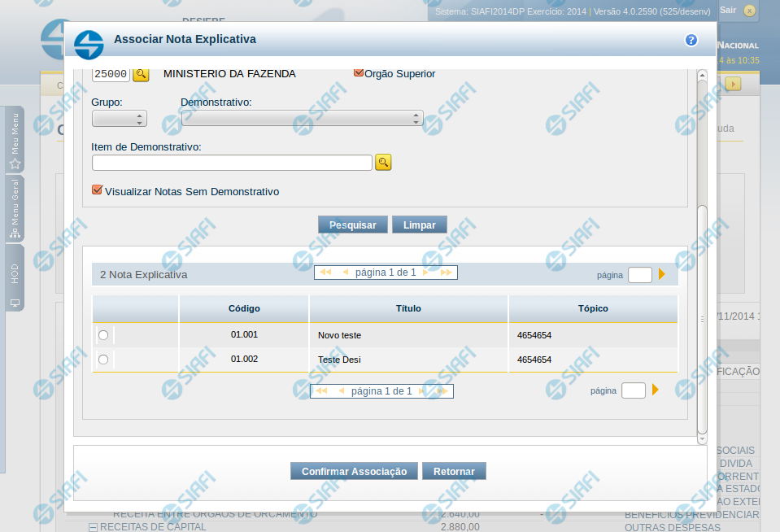
Task: Open the Grupo dropdown
Action: click(x=119, y=119)
